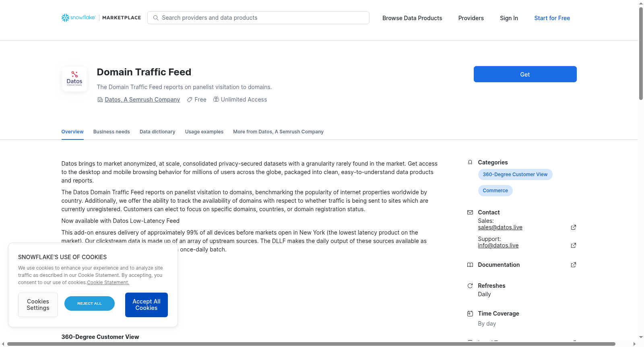Click the Search providers and data products field

tap(258, 18)
